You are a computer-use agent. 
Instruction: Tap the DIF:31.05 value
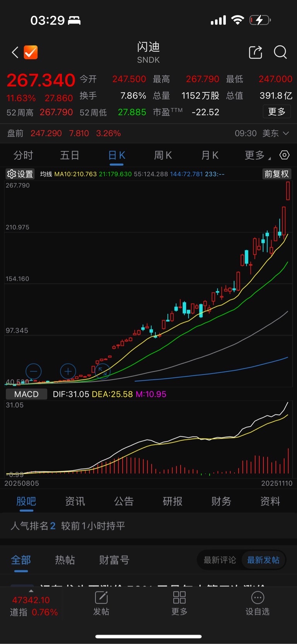coord(71,394)
